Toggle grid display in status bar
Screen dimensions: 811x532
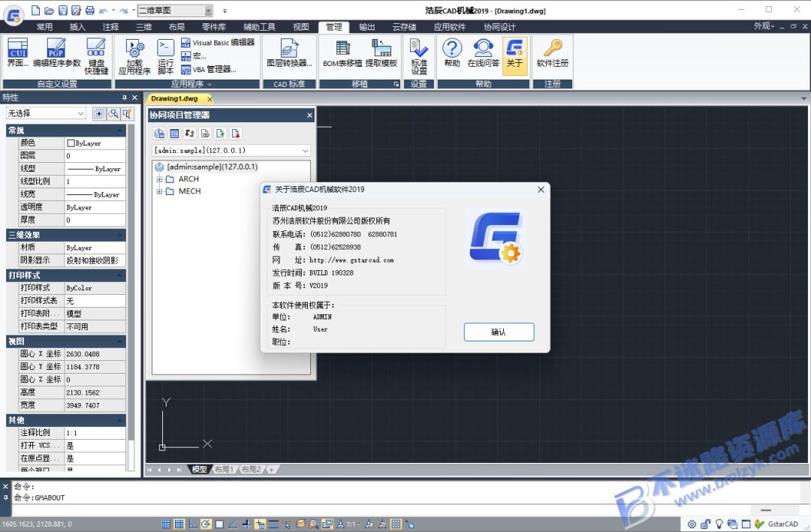[179, 524]
